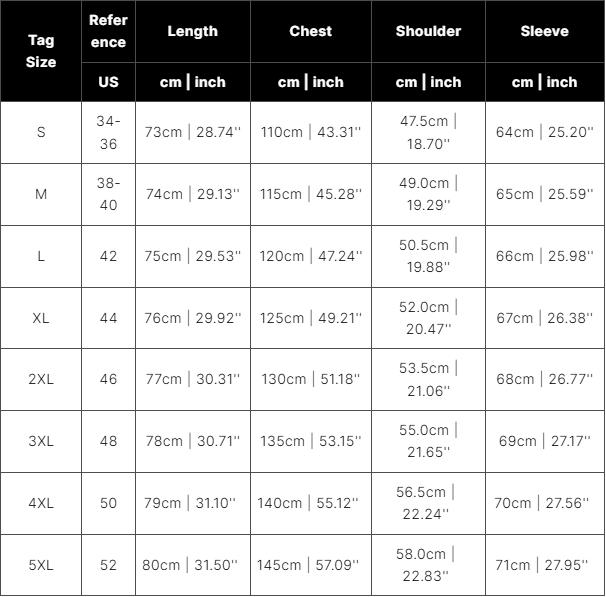Select the XL tag size cell
The image size is (606, 597).
tap(41, 318)
